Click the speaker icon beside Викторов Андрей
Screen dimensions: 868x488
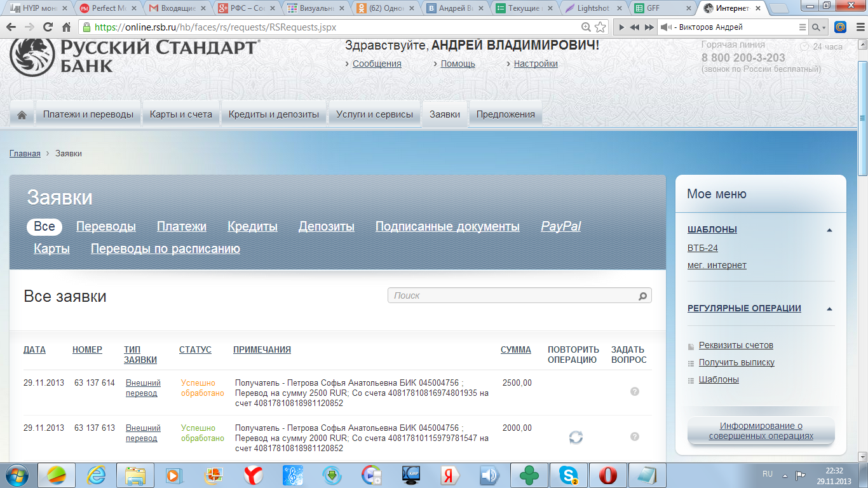coord(665,27)
